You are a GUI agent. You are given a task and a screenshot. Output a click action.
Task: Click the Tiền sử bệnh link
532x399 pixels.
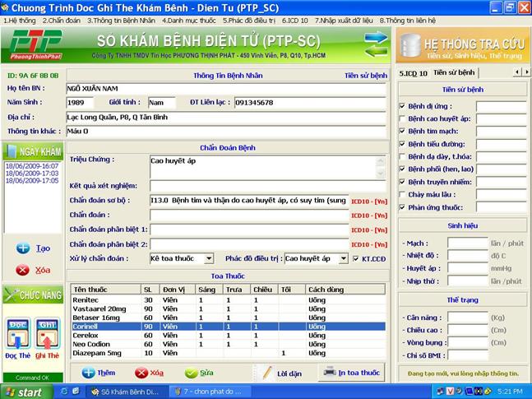click(365, 75)
